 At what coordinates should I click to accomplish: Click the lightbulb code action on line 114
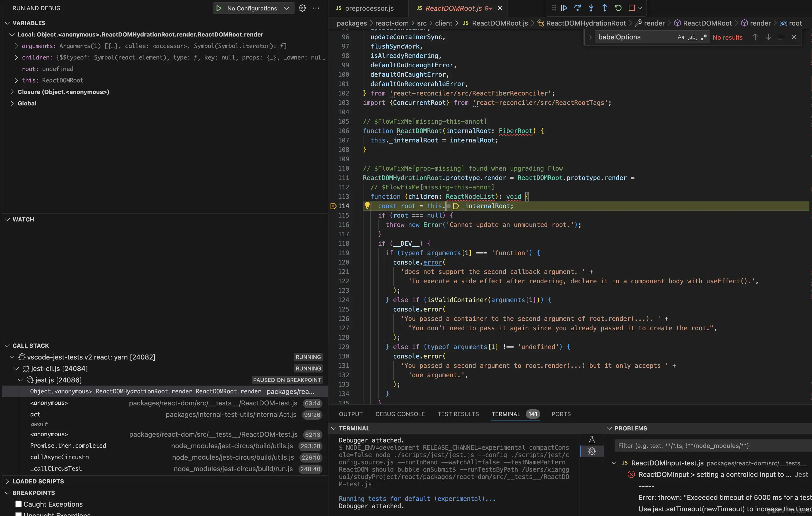pyautogui.click(x=367, y=205)
